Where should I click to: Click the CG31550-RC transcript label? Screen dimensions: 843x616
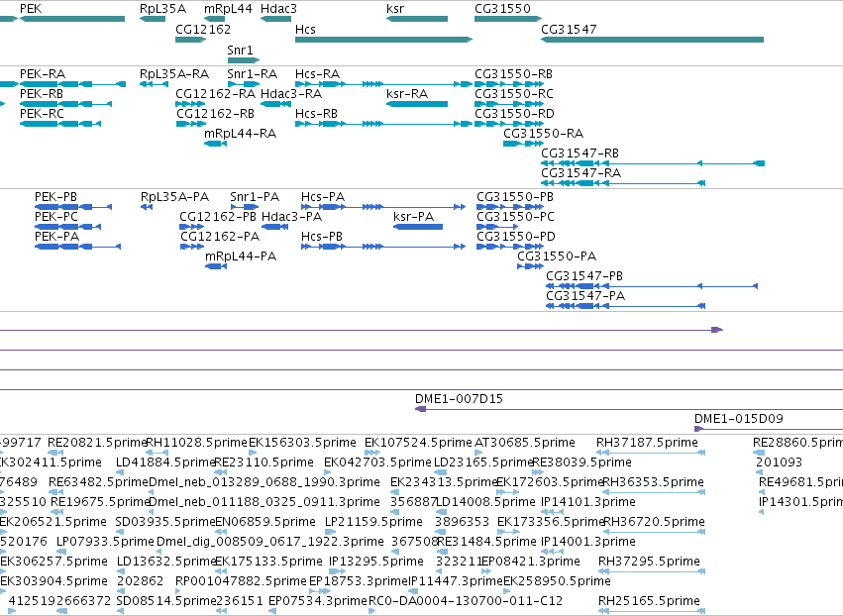tap(514, 93)
